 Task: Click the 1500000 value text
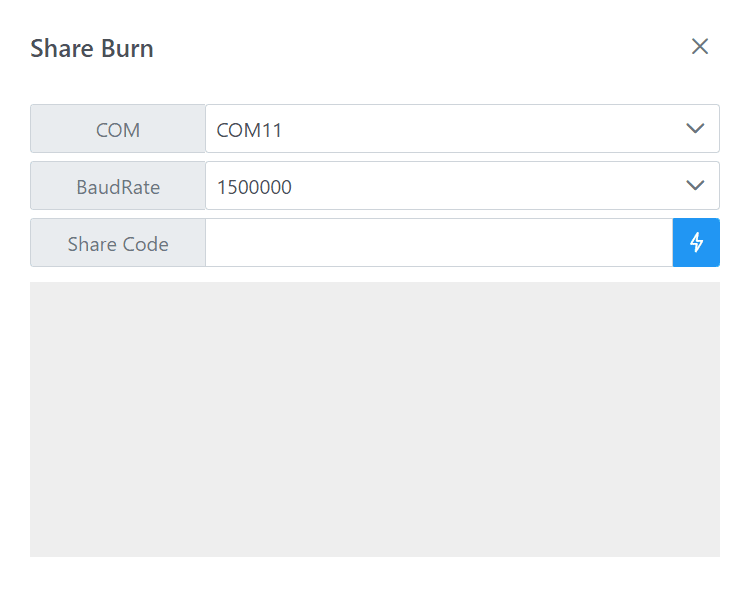[x=254, y=187]
